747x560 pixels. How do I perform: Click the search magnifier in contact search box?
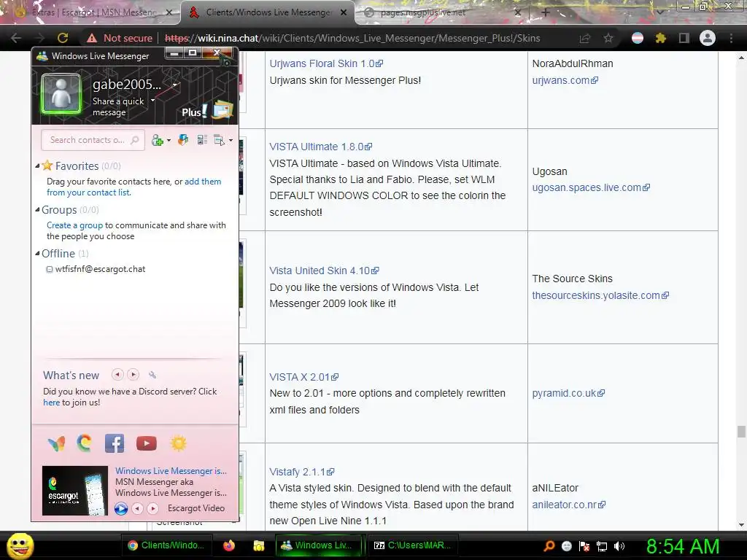click(x=135, y=140)
